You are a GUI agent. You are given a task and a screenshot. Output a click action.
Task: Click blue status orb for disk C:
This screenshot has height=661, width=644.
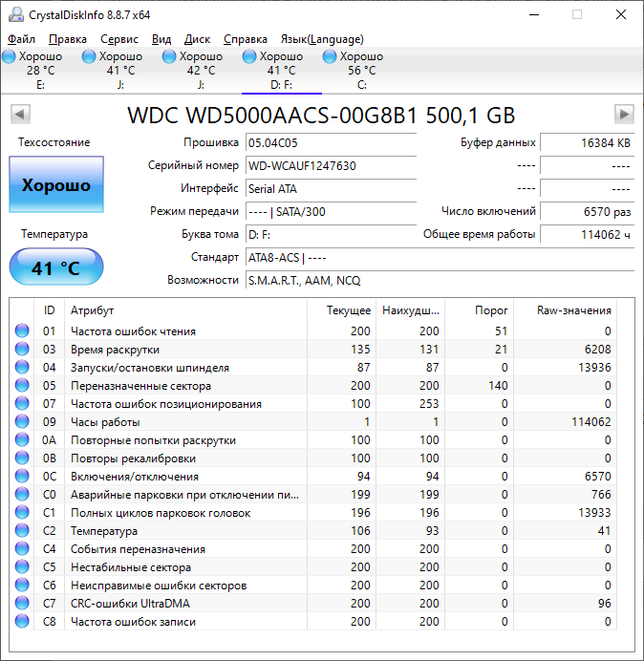coord(330,56)
